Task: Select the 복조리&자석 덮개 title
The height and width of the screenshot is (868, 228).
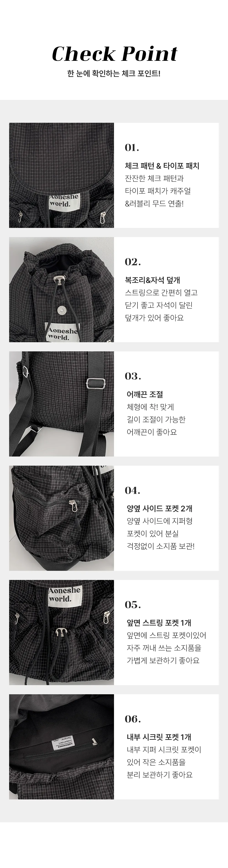Action: coord(152,280)
